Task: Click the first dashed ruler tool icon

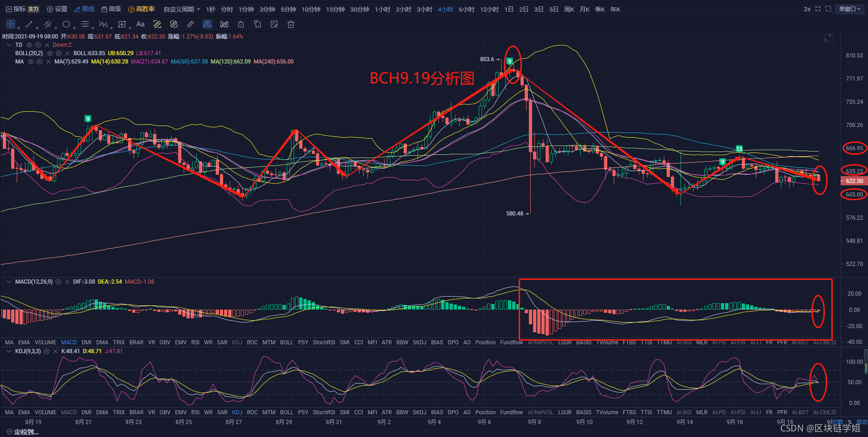Action: [157, 24]
